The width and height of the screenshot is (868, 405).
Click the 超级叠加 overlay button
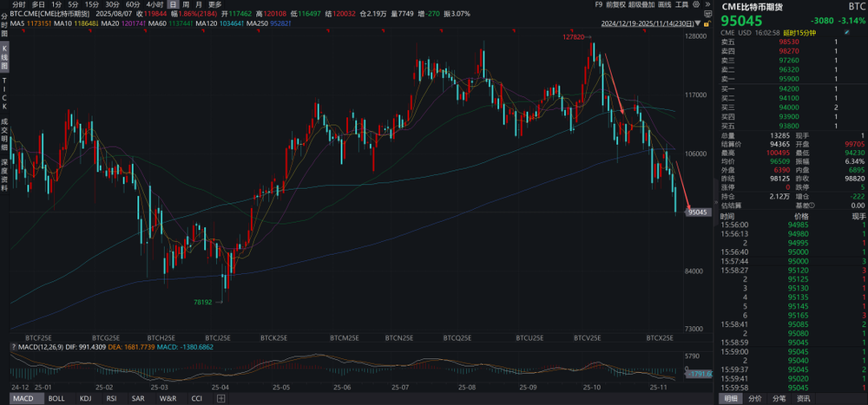click(x=642, y=4)
